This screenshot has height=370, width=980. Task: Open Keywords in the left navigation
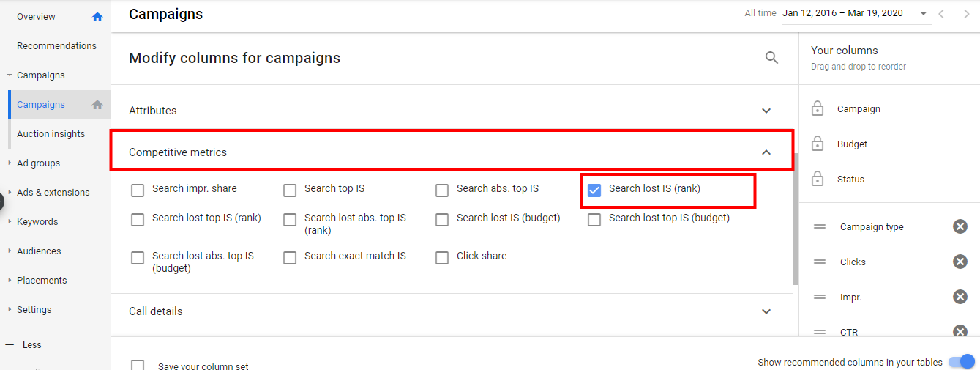(x=37, y=221)
